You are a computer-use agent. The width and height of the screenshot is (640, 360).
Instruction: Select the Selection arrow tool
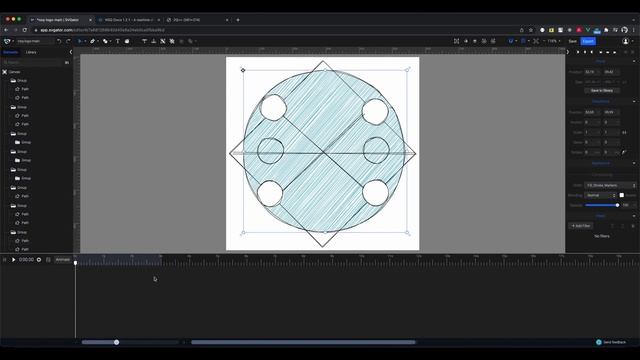pos(80,41)
